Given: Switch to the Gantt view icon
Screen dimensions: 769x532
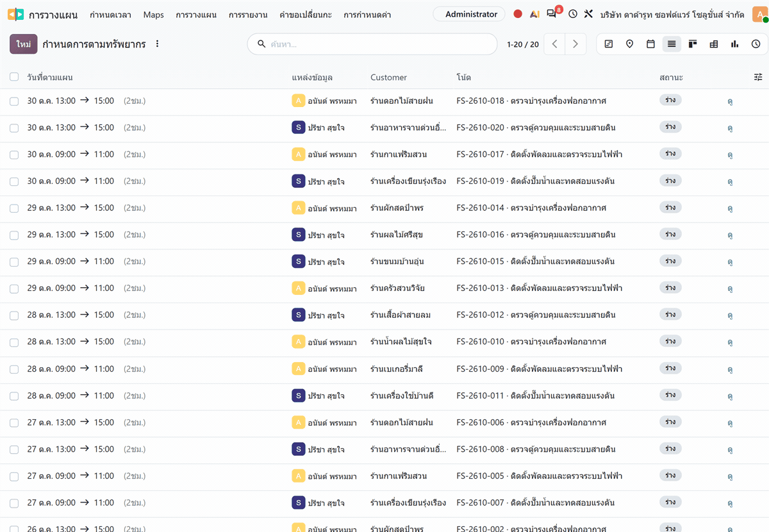Looking at the screenshot, I should pos(609,44).
